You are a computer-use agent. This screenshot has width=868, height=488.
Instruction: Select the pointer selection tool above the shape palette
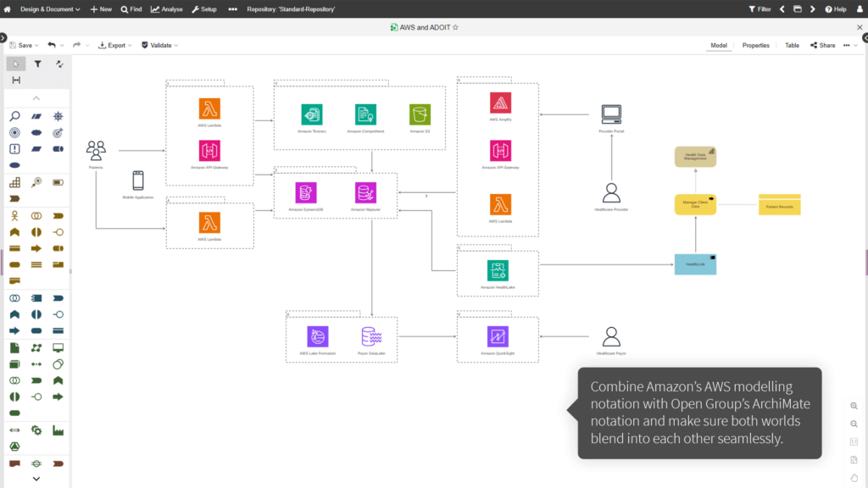point(16,64)
